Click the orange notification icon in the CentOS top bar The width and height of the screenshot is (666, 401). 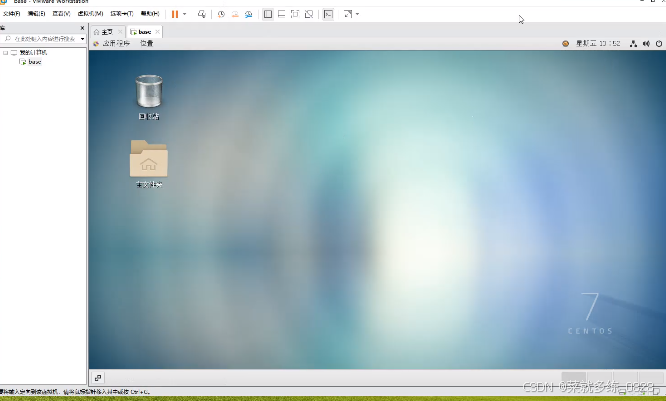tap(565, 43)
